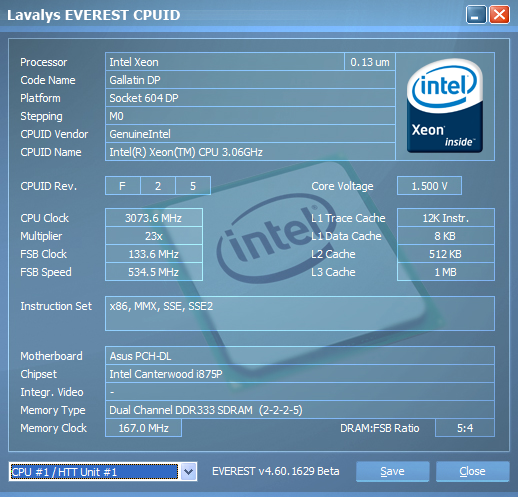The height and width of the screenshot is (497, 518).
Task: Click Multiplier value 23x
Action: tap(154, 236)
